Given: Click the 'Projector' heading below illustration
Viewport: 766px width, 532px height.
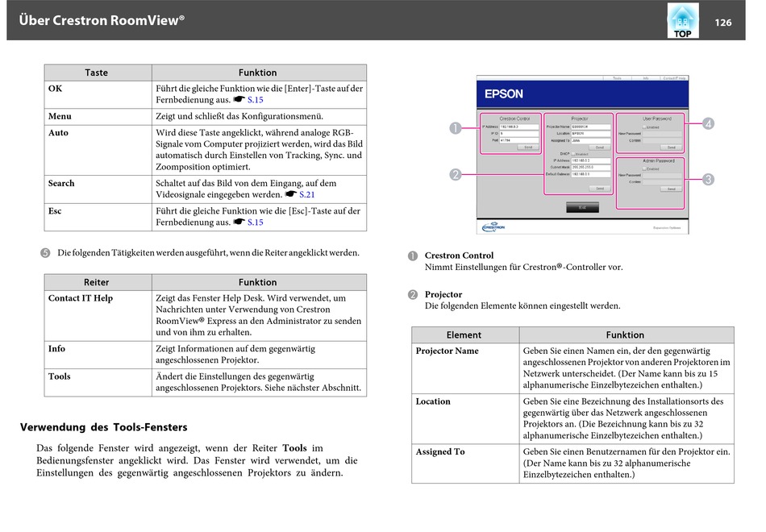Looking at the screenshot, I should point(443,294).
